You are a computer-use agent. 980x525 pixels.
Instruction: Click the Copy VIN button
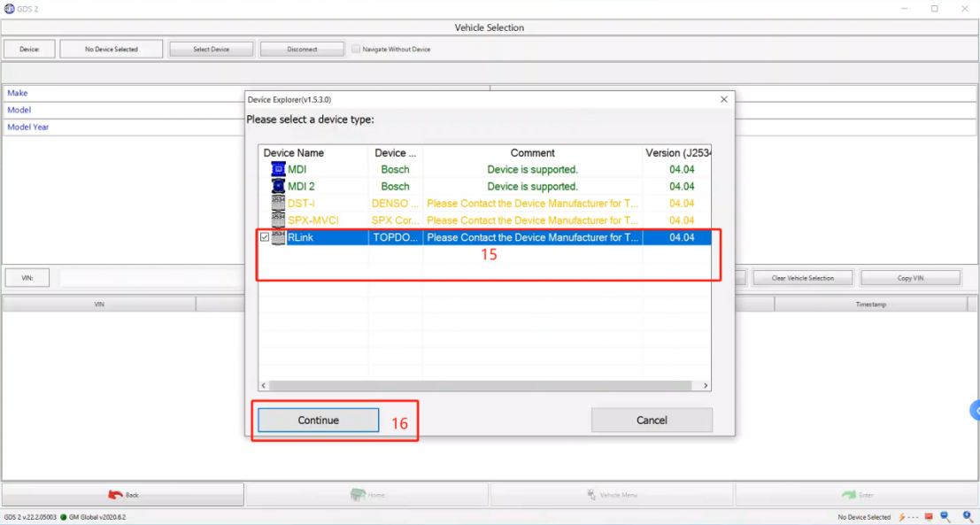pos(910,278)
